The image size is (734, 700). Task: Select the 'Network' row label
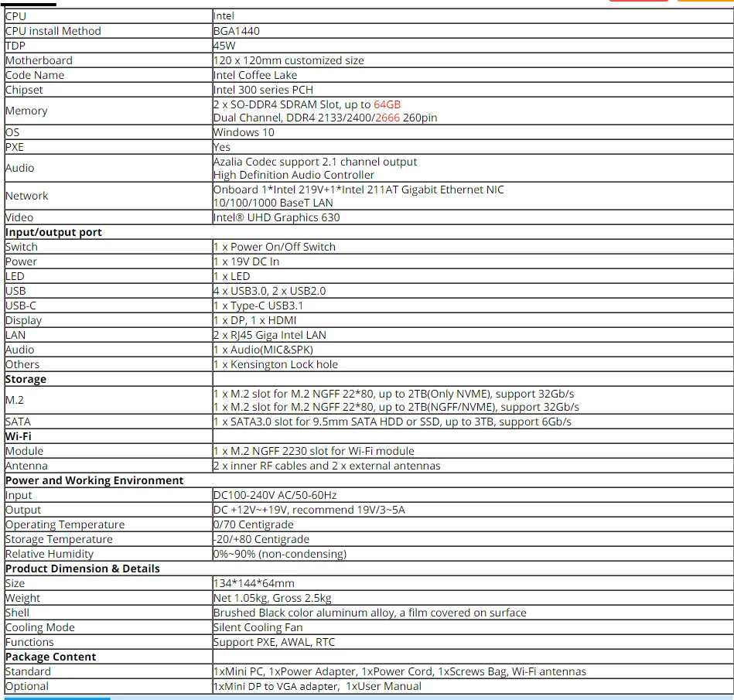tap(26, 196)
